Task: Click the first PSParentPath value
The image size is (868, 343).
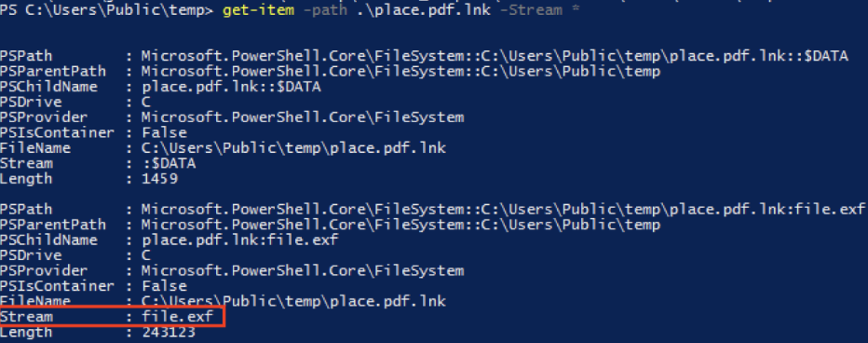Action: point(400,72)
